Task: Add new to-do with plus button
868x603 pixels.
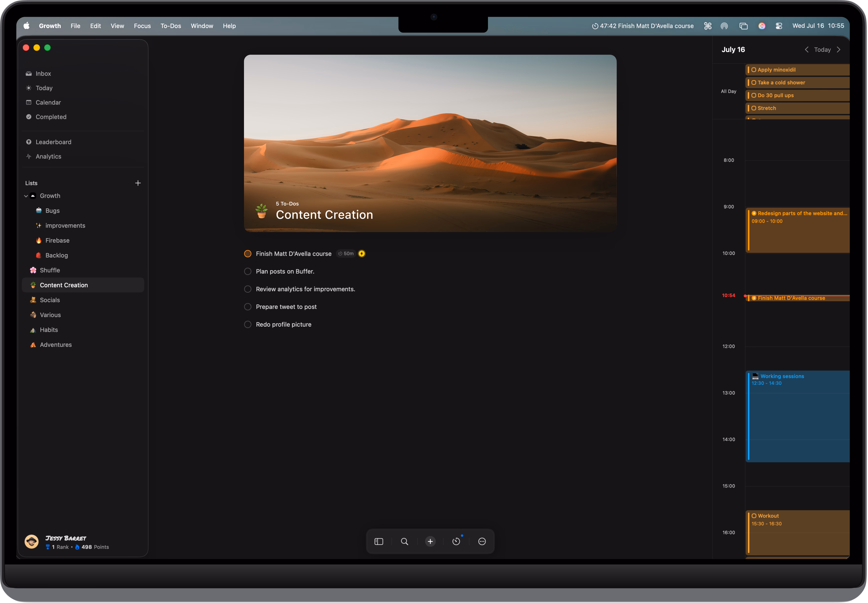Action: click(430, 541)
